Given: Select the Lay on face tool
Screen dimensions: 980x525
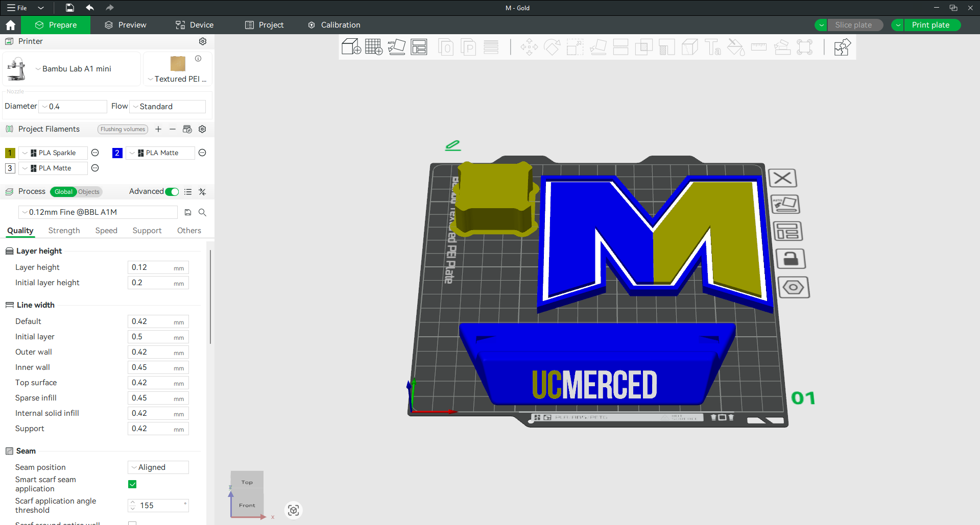Looking at the screenshot, I should click(598, 47).
